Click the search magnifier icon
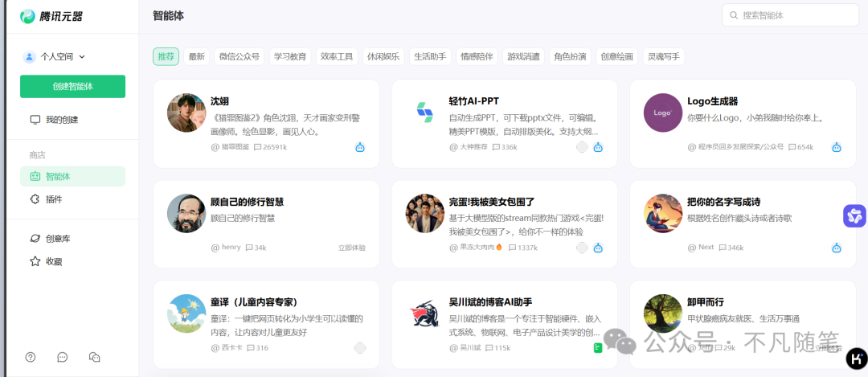Screen dimensions: 868x377 734,15
